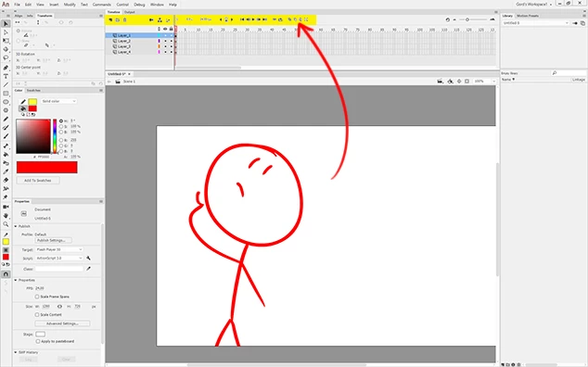588x367 pixels.
Task: Click the delete layer trash icon
Action: click(x=125, y=19)
